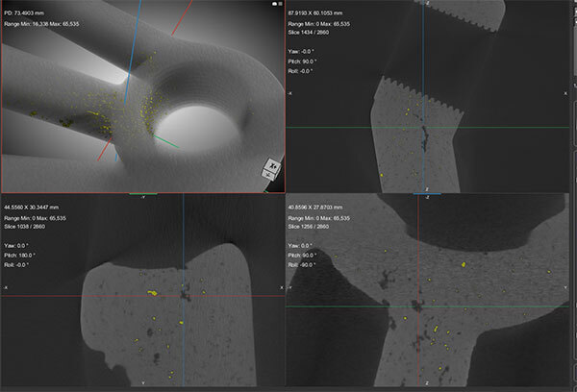Click the gray square icon in 3D view corner
Screen dimensions: 577x392
coord(281,4)
